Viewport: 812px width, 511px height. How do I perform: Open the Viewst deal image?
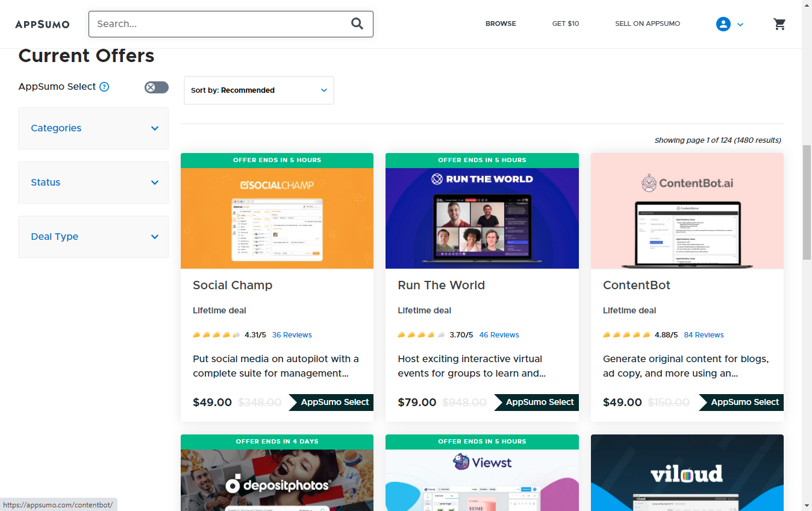[482, 480]
